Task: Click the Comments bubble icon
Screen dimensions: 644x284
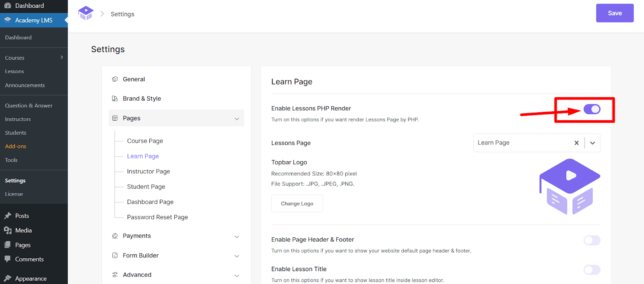Action: coord(8,259)
